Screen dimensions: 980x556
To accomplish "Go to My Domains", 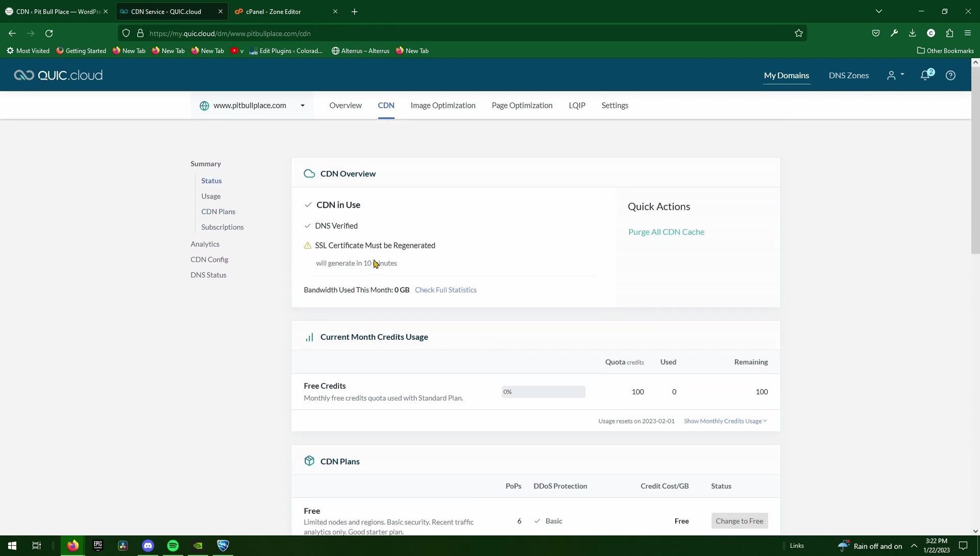I will (787, 75).
